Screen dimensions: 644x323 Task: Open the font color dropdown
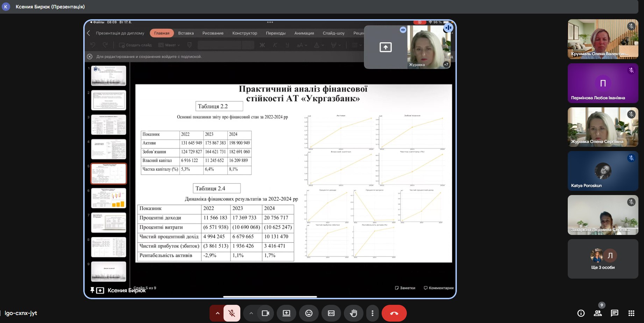(x=319, y=45)
